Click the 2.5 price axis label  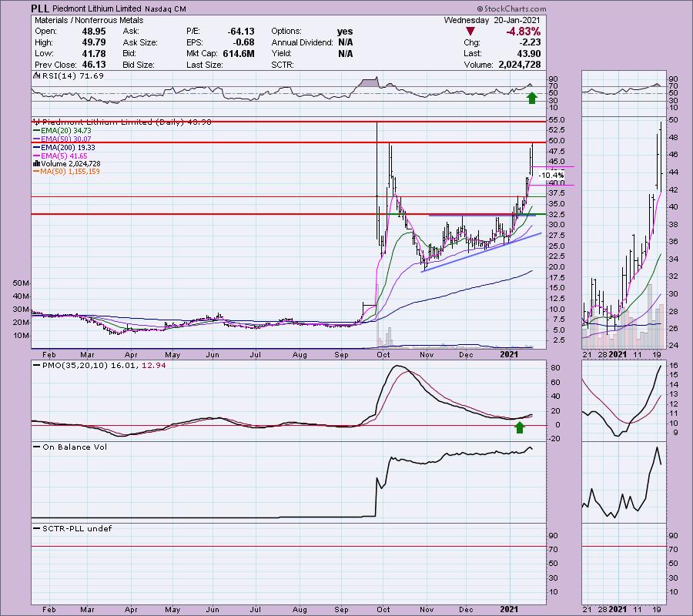click(559, 340)
